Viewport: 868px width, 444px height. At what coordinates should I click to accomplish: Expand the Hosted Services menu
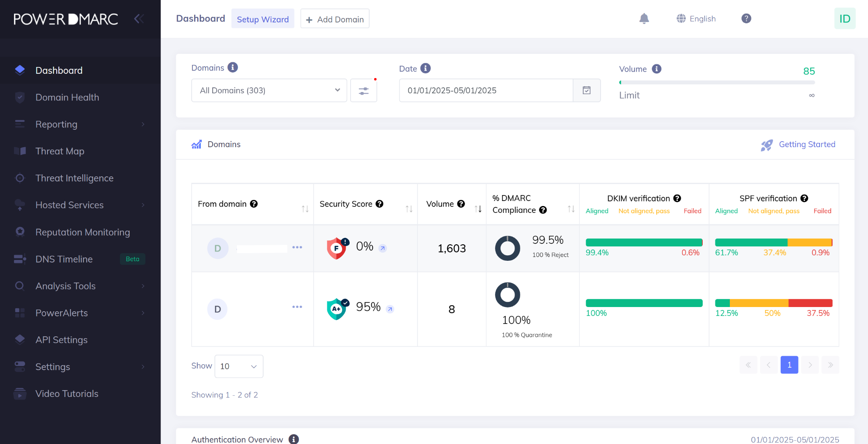pos(80,205)
